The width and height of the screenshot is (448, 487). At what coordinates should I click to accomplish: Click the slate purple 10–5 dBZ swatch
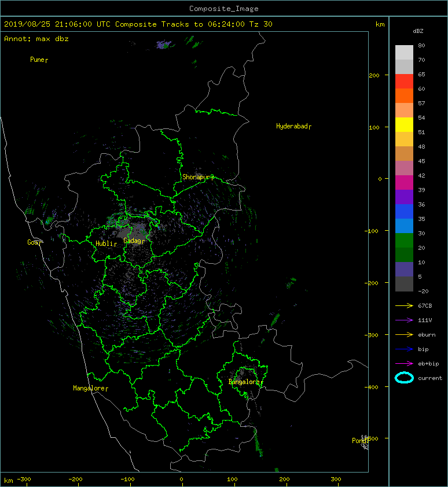[x=404, y=270]
